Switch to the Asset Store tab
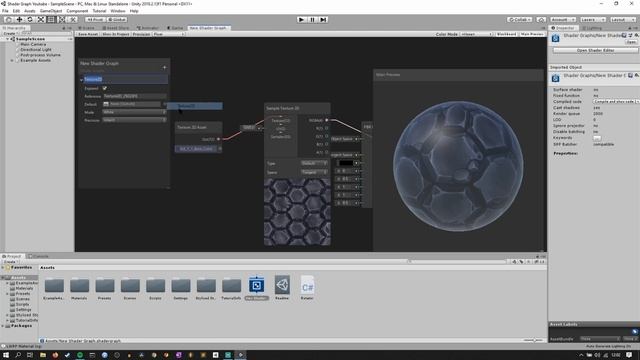The image size is (640, 360). (x=116, y=28)
